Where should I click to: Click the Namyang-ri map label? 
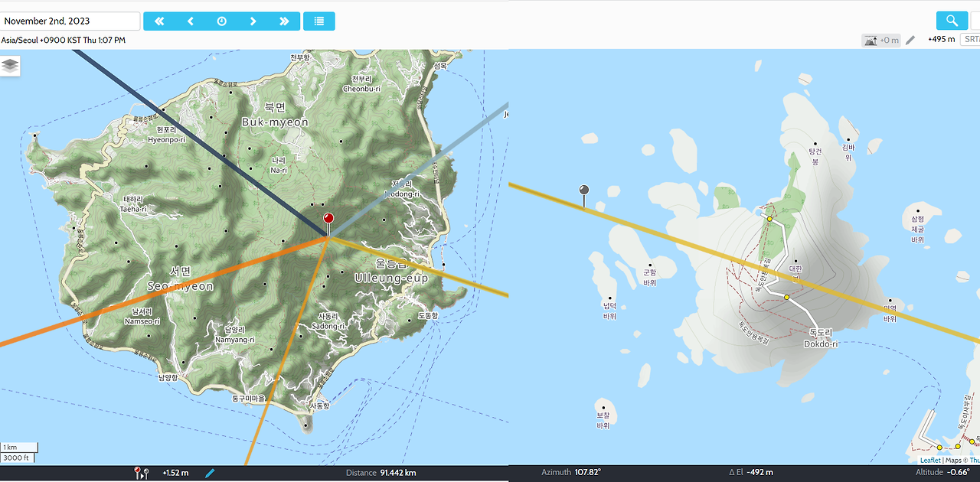click(x=234, y=339)
